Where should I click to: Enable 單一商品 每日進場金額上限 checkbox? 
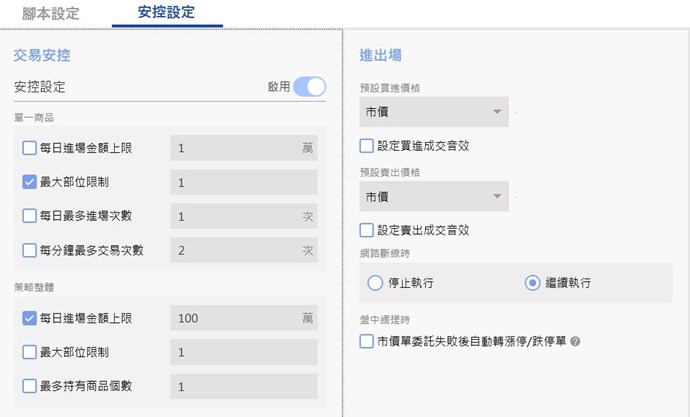pos(29,149)
